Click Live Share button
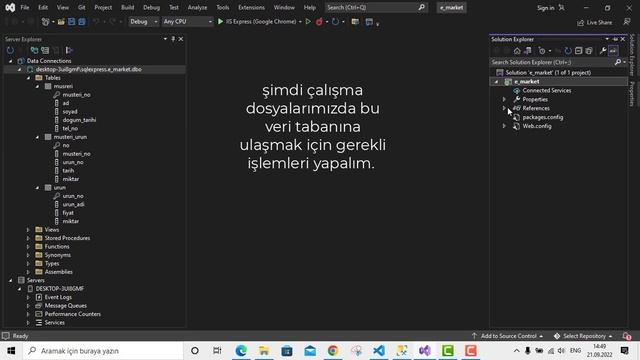This screenshot has width=640, height=360. pos(594,22)
